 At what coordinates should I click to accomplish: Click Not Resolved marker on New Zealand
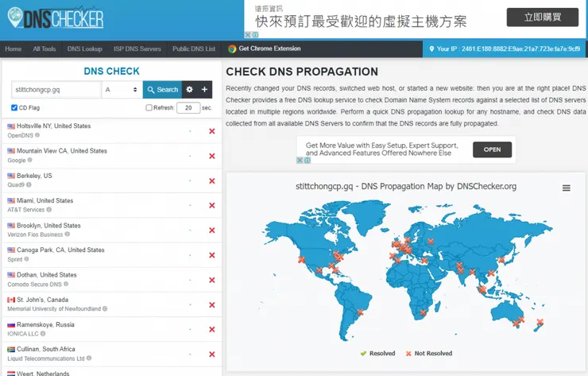tap(540, 322)
